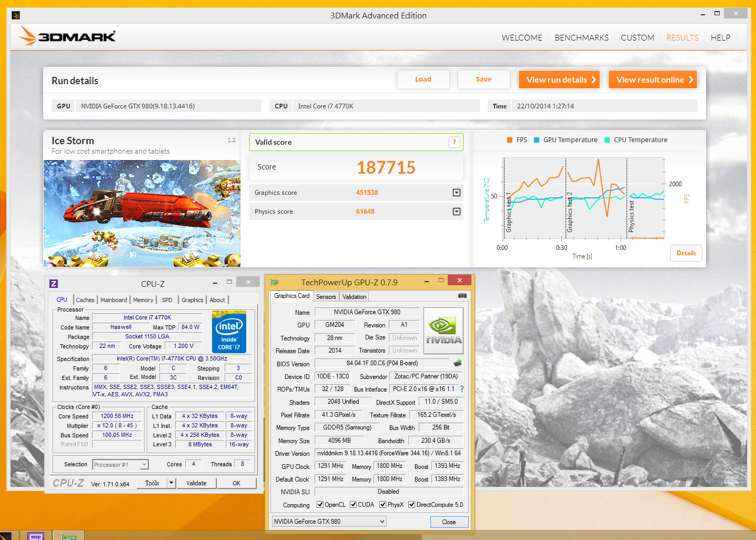This screenshot has height=540, width=756.
Task: Select the Graphics Card tab in GPU-Z
Action: (292, 296)
